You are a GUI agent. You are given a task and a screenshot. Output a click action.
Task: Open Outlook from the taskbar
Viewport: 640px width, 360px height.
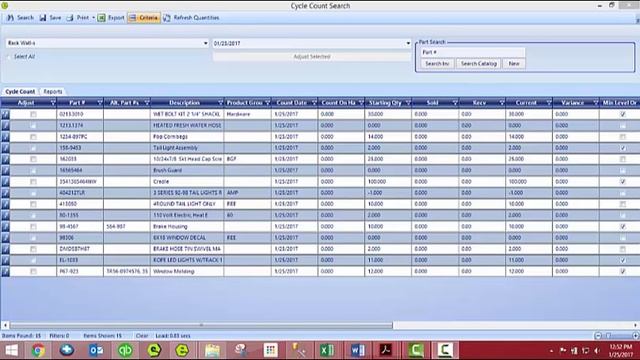pyautogui.click(x=96, y=351)
